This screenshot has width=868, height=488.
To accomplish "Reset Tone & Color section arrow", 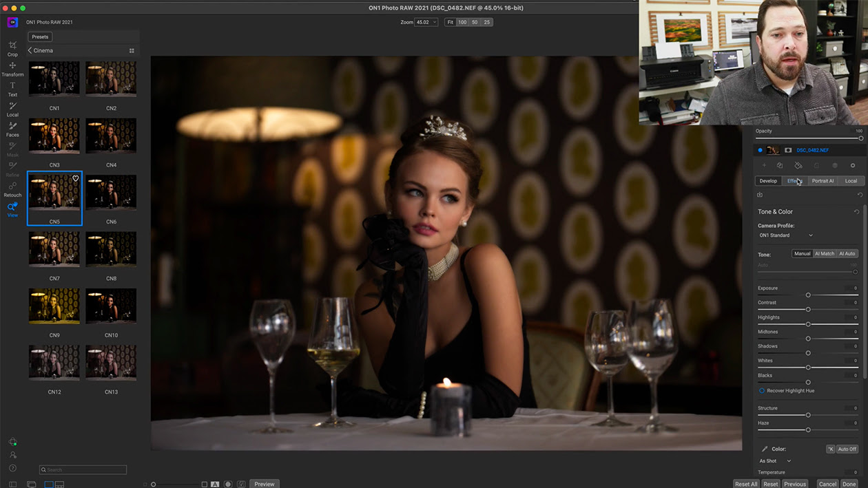I will pos(856,211).
